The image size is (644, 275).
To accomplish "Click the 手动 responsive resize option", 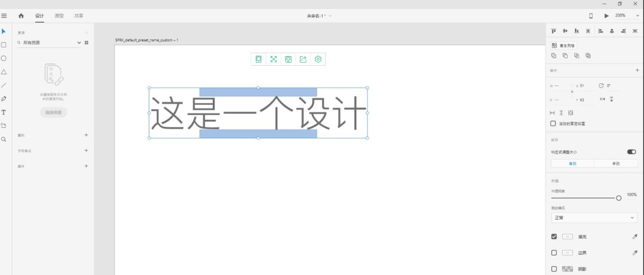I will pos(616,163).
